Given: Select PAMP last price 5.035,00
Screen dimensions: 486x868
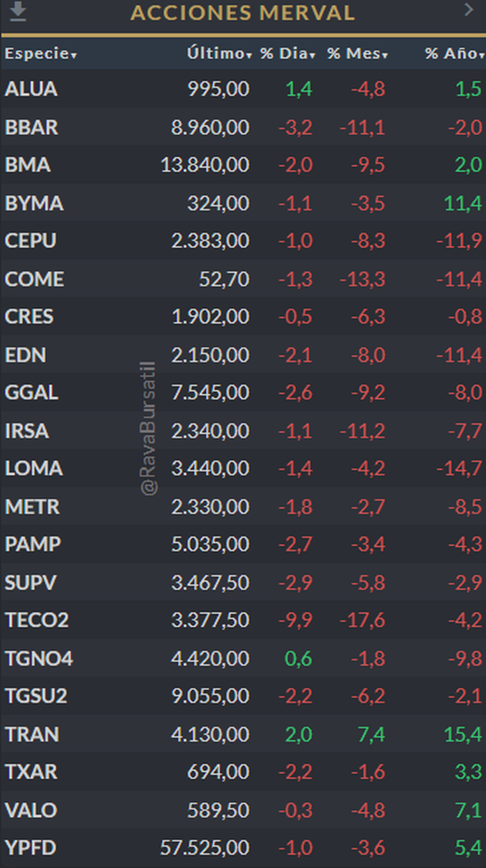Looking at the screenshot, I should [x=210, y=544].
